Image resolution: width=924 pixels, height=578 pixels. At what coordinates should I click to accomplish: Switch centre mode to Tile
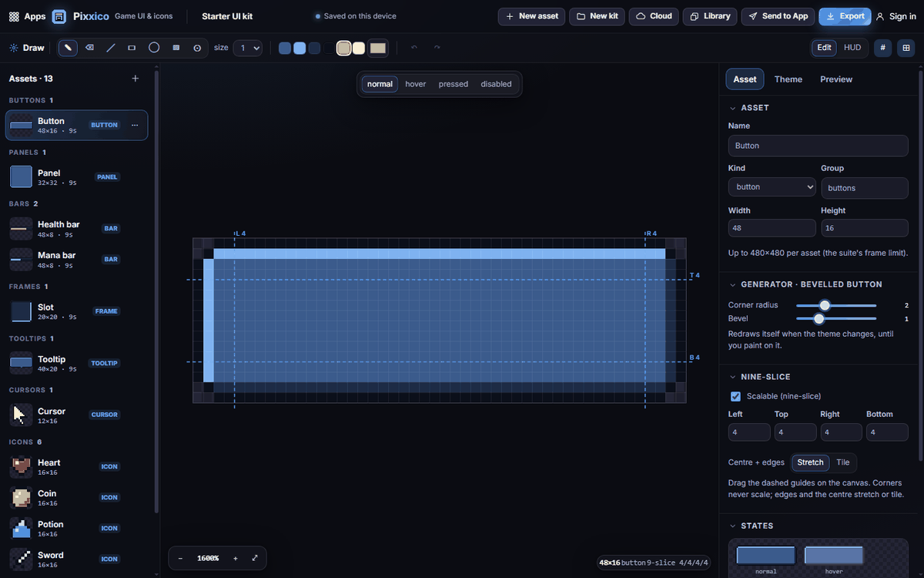click(843, 462)
